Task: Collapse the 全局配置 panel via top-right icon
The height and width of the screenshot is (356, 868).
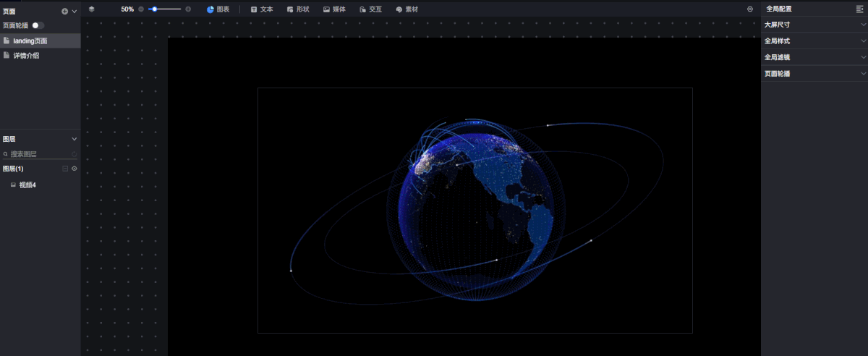Action: point(859,9)
